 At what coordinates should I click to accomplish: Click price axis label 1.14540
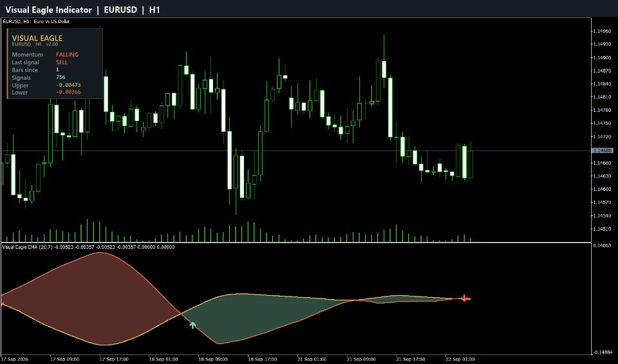click(x=603, y=216)
